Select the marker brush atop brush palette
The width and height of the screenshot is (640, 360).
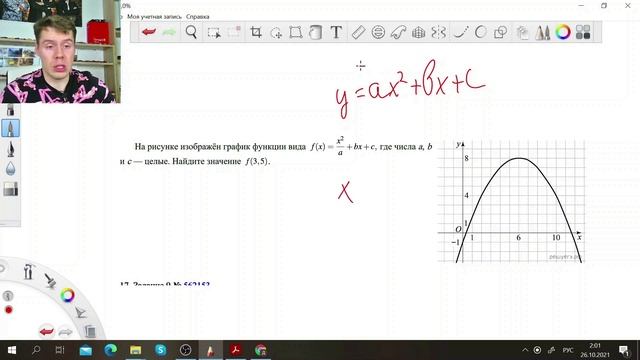click(10, 110)
